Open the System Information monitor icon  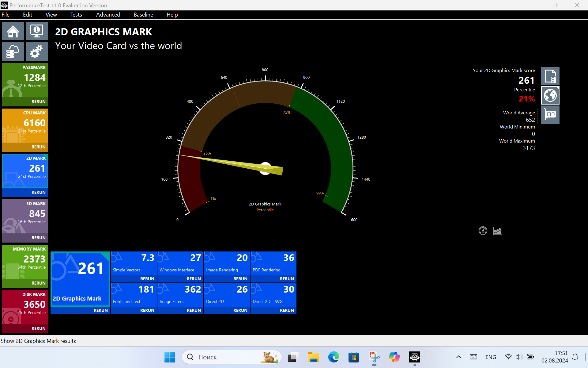(37, 31)
